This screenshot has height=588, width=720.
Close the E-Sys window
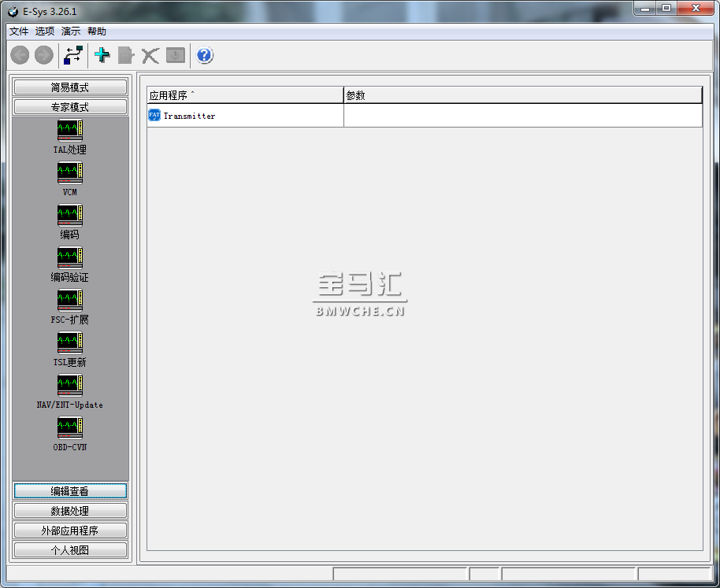pyautogui.click(x=696, y=9)
